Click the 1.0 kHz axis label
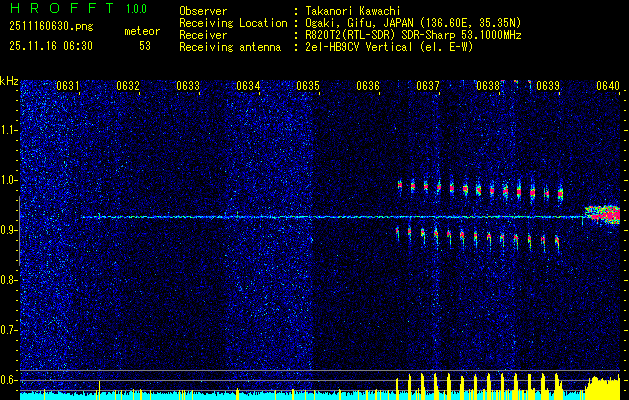This screenshot has height=400, width=629. [x=8, y=180]
